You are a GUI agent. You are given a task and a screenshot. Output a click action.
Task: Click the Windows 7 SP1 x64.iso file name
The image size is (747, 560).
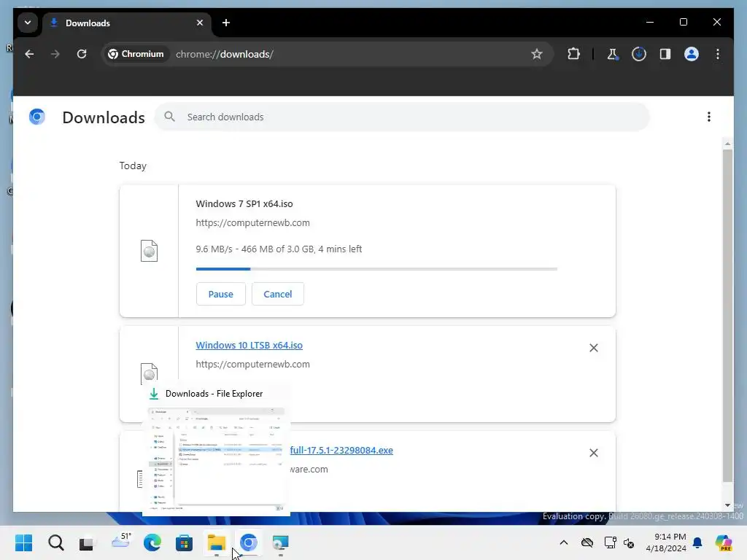coord(244,204)
